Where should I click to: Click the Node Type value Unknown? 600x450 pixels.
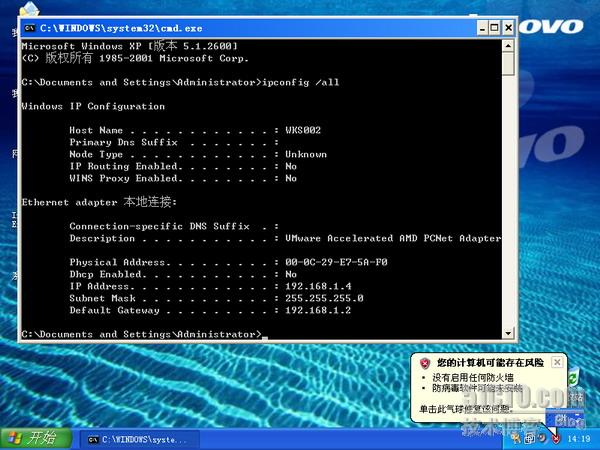(306, 154)
